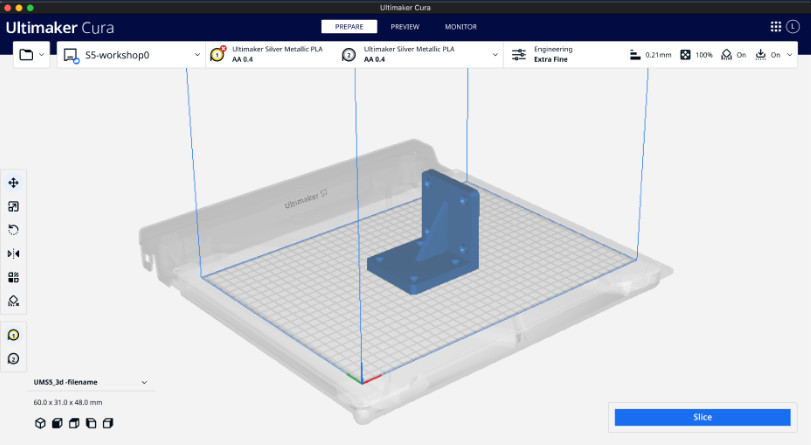
Task: Switch to left side view cube
Action: point(91,423)
